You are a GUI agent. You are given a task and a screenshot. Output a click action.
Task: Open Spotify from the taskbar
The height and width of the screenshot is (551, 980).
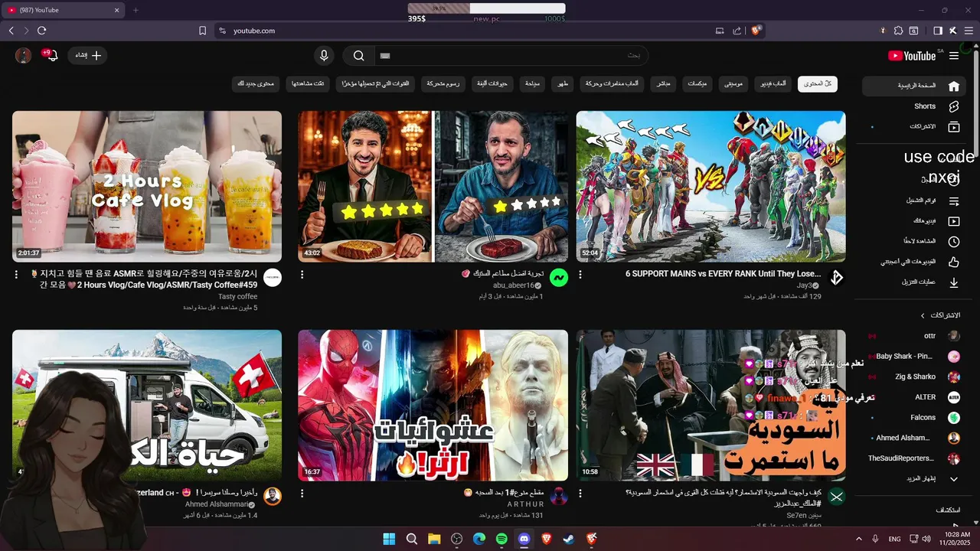point(501,539)
